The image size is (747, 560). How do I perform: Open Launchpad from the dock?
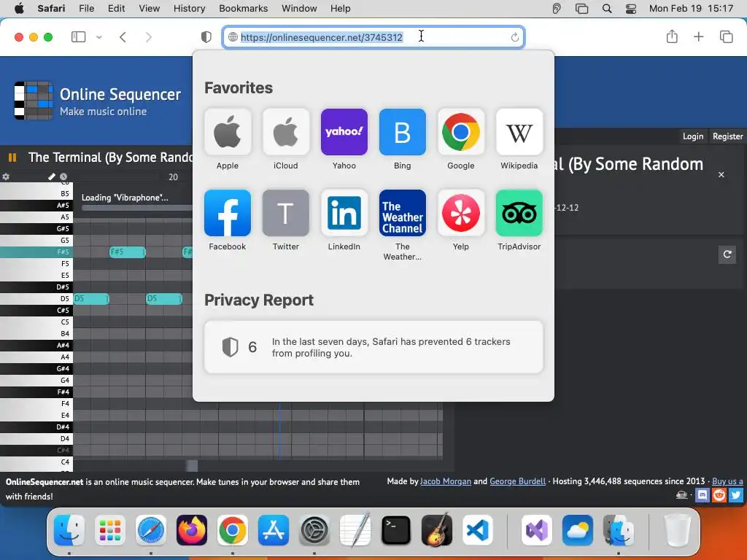pos(110,530)
